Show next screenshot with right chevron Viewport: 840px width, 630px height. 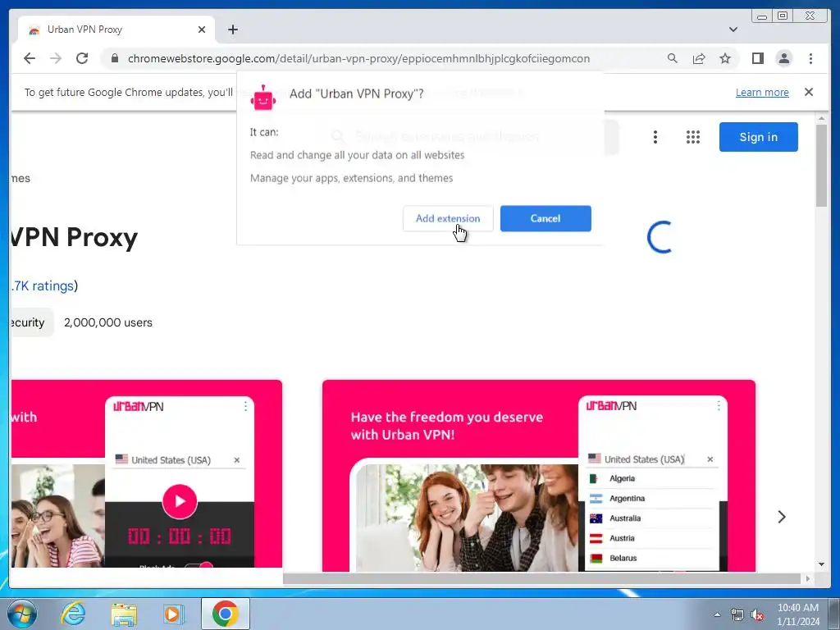click(782, 517)
